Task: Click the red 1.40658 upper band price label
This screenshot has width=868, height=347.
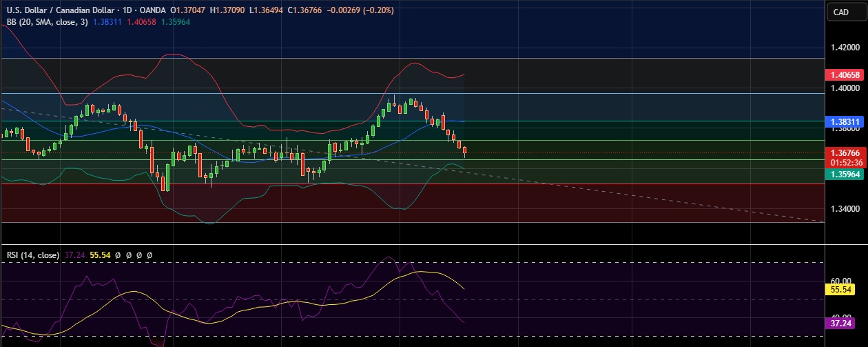Action: point(846,75)
